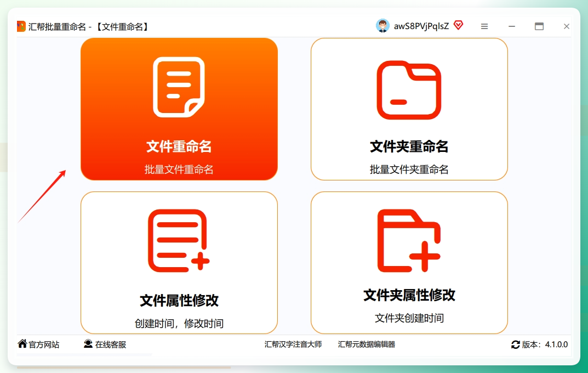Click the 批量文件重命名 subtitle
The image size is (588, 373).
[179, 169]
